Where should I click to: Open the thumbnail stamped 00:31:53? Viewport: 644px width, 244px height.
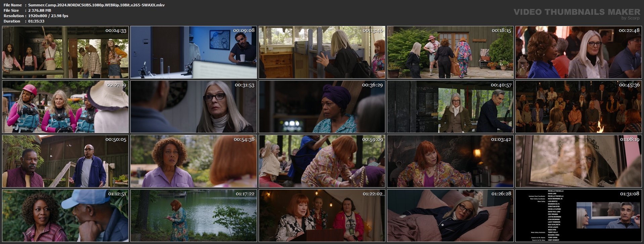[194, 107]
